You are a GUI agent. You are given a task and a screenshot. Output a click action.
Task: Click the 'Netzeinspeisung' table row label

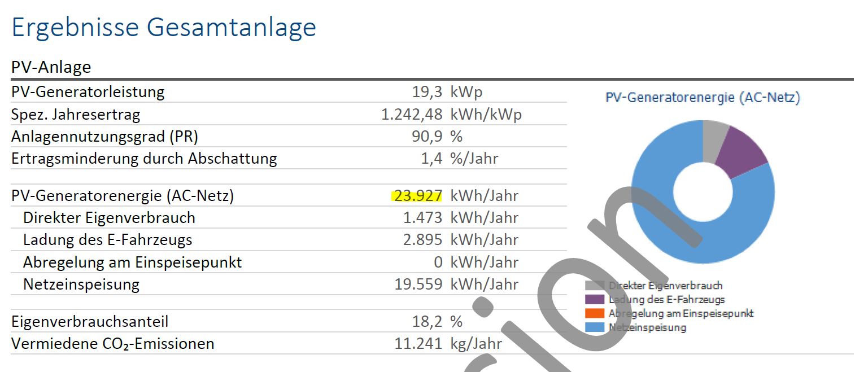tap(81, 284)
